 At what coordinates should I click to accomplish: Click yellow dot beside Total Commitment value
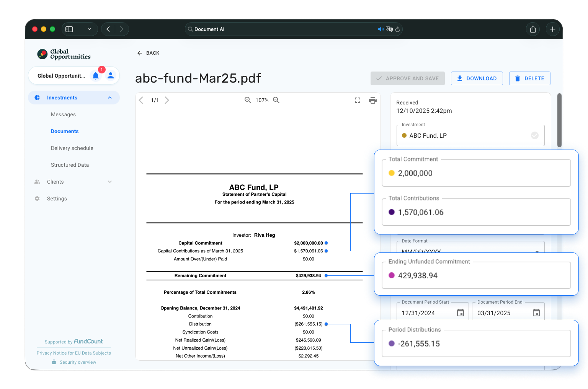[x=392, y=173]
